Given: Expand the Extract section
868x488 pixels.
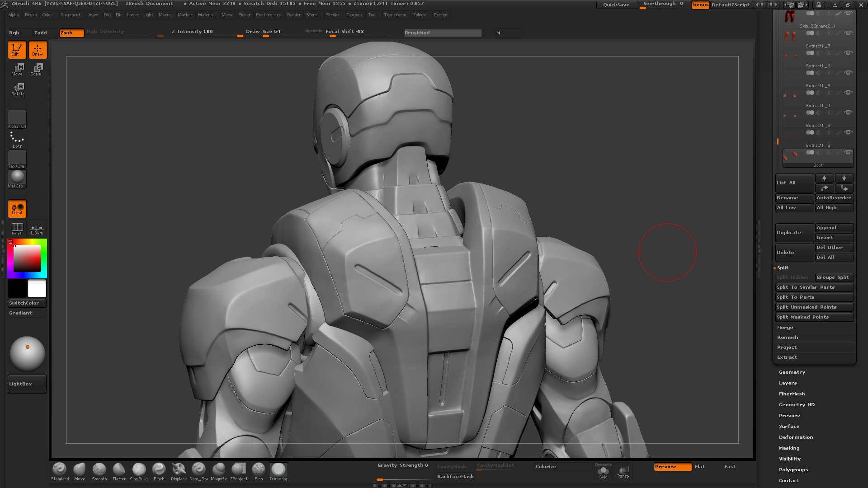Looking at the screenshot, I should tap(787, 357).
